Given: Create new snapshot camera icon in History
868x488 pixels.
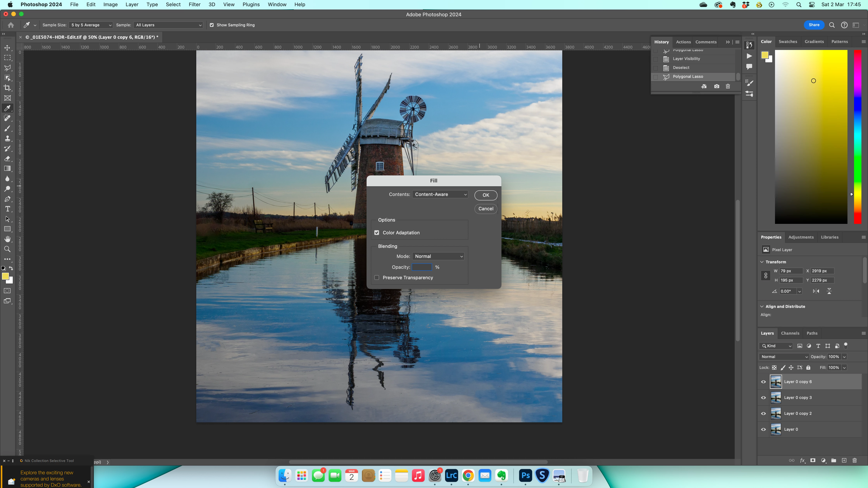Looking at the screenshot, I should pyautogui.click(x=716, y=87).
